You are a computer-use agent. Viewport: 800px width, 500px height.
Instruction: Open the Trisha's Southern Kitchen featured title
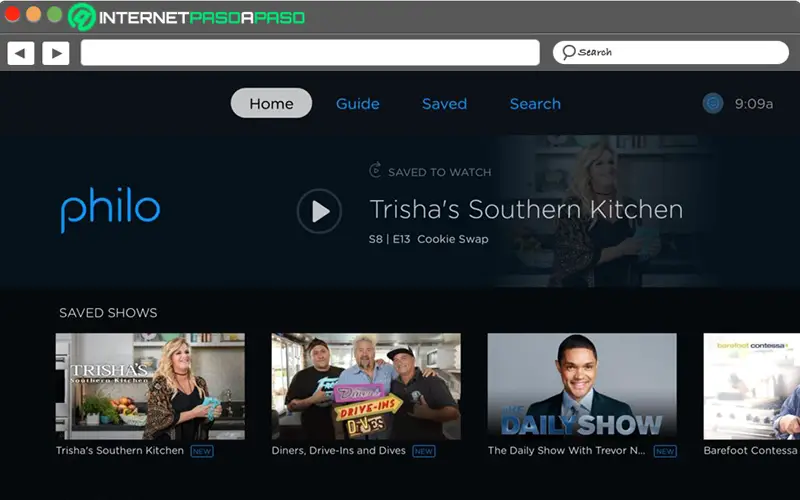pos(526,210)
